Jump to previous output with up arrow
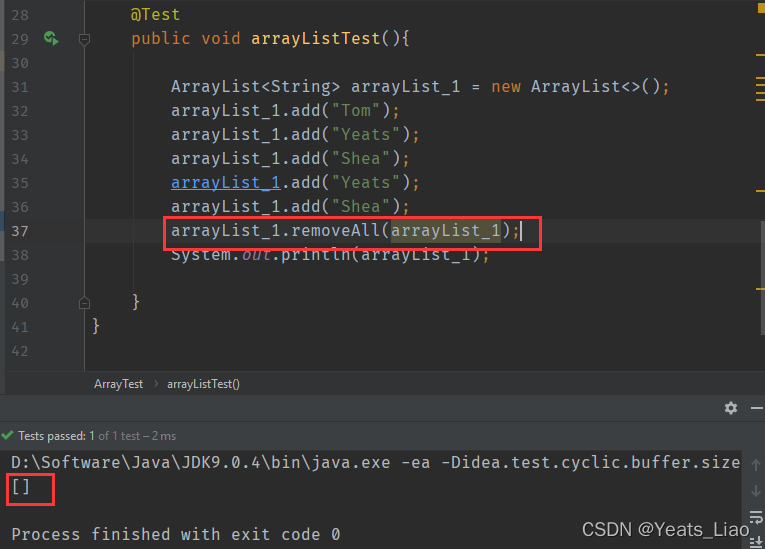The width and height of the screenshot is (765, 549). click(x=756, y=465)
